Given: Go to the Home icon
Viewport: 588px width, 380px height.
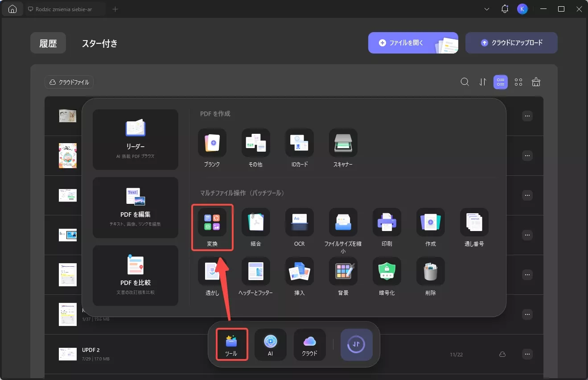Looking at the screenshot, I should click(12, 9).
